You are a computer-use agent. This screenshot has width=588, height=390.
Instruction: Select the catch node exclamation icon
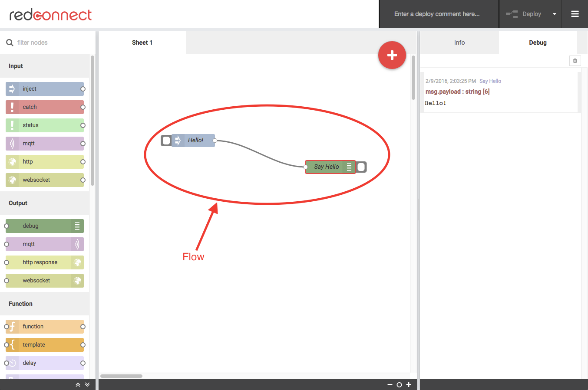point(12,107)
